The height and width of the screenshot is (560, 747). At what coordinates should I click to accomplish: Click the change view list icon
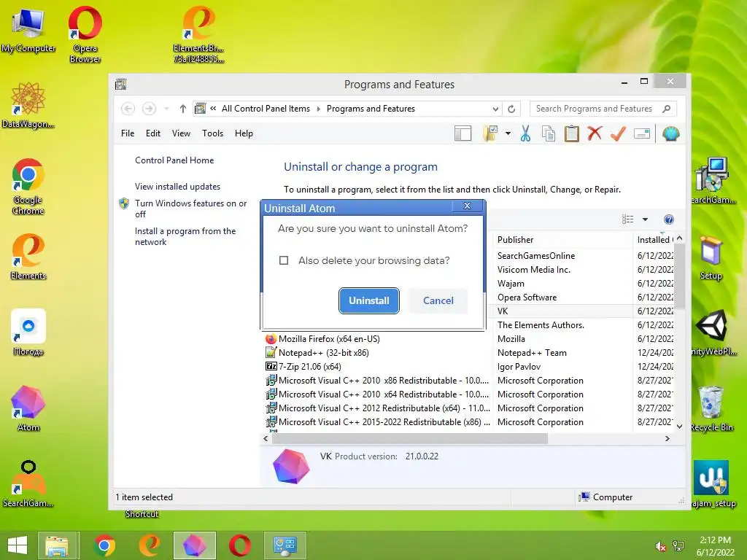[628, 219]
